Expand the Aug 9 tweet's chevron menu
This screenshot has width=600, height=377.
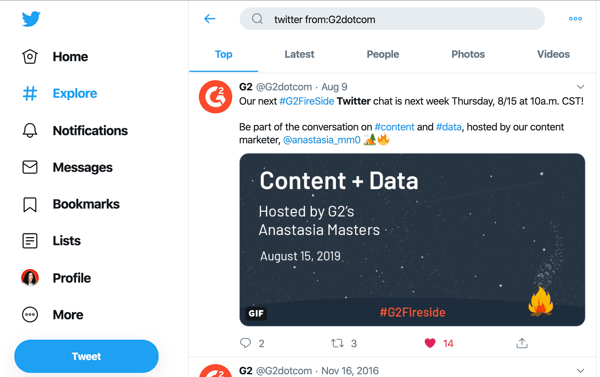pos(580,87)
